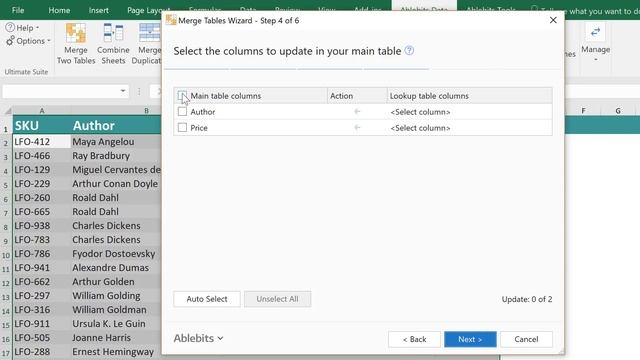
Task: Select column F header
Action: tap(583, 111)
